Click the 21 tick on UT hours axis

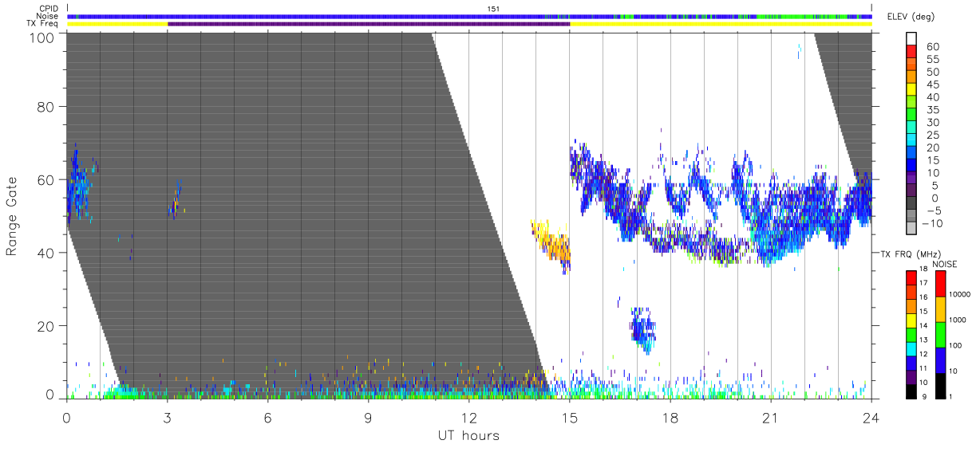[x=770, y=417]
